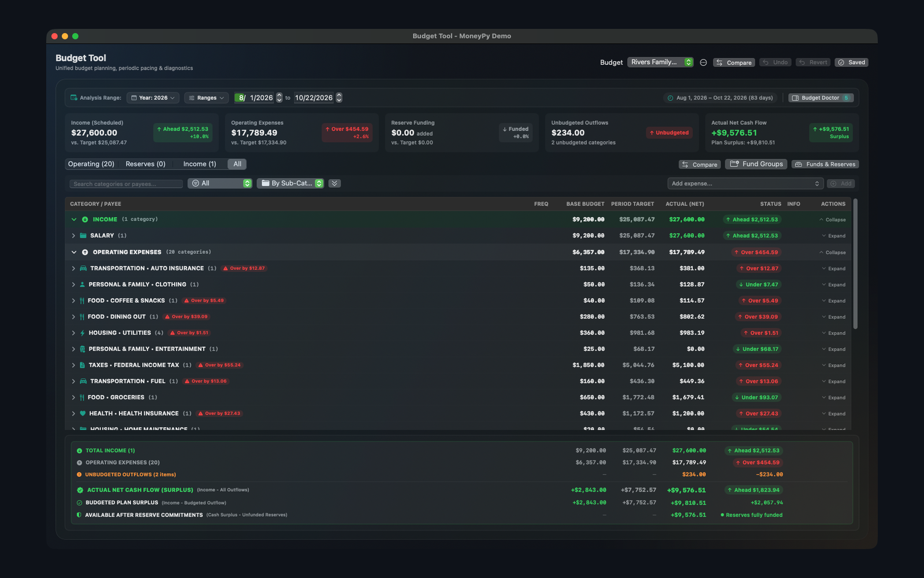Viewport: 924px width, 578px height.
Task: Click the lightning bolt icon for Utilities
Action: 83,333
